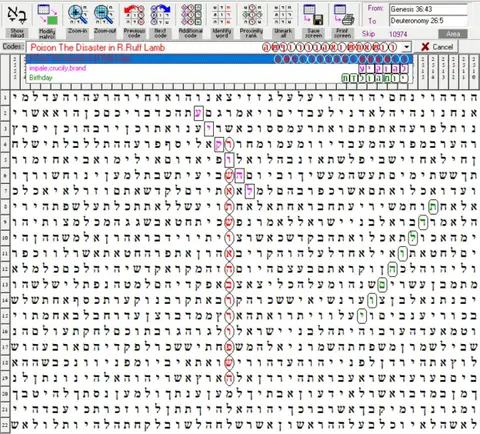Click the Additional code icon

pyautogui.click(x=191, y=14)
